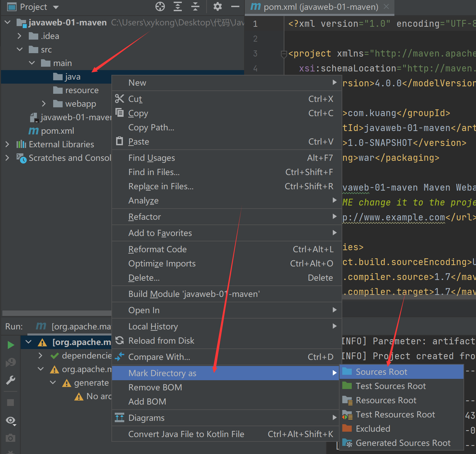
Task: Click the Diagrams icon in context menu
Action: [120, 418]
